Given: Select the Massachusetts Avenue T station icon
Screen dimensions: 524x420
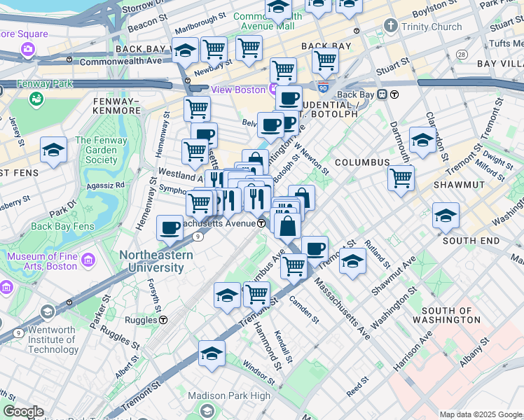Looking at the screenshot, I should click(x=262, y=223).
